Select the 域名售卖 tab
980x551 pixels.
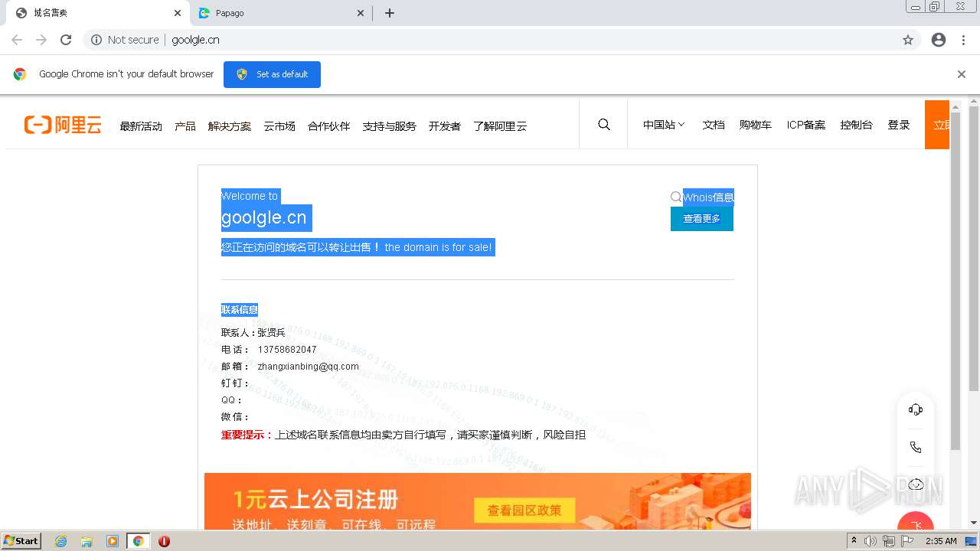(x=96, y=13)
